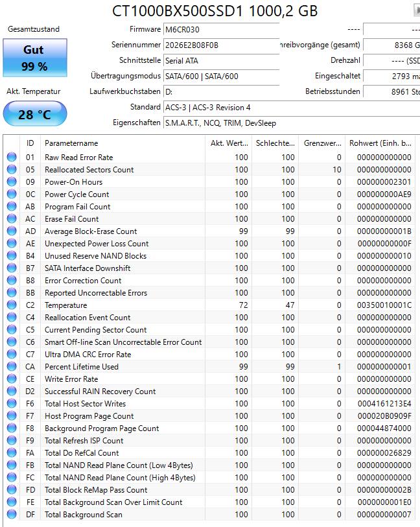Click status orb for SATA Interface Downshift
Screen dimensions: 420x527
(x=12, y=268)
